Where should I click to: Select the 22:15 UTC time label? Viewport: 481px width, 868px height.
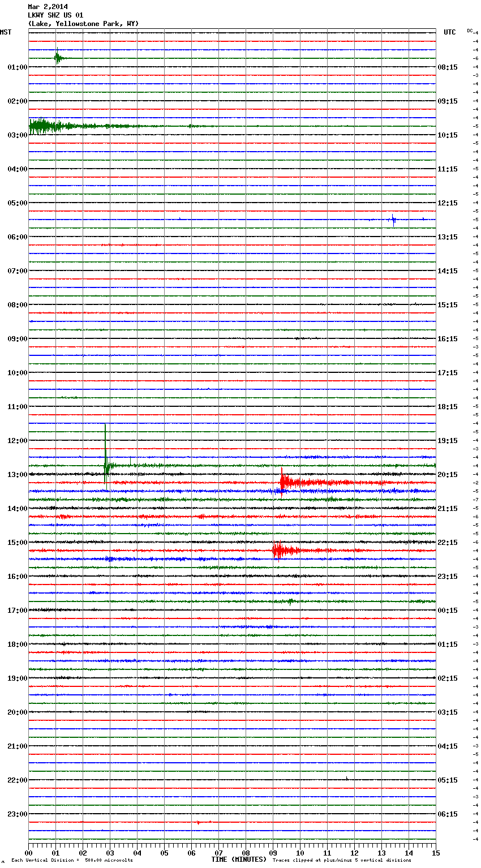448,543
